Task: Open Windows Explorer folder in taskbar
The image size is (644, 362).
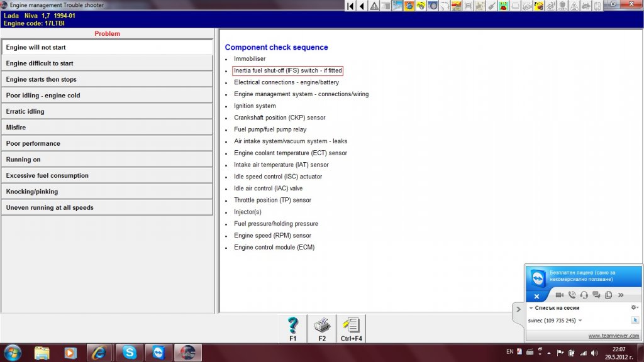Action: pyautogui.click(x=42, y=353)
